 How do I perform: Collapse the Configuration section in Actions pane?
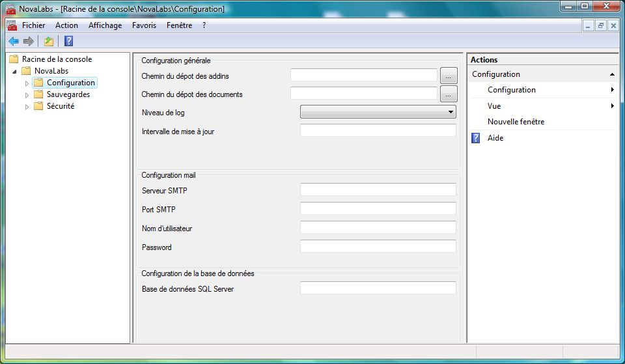(612, 74)
